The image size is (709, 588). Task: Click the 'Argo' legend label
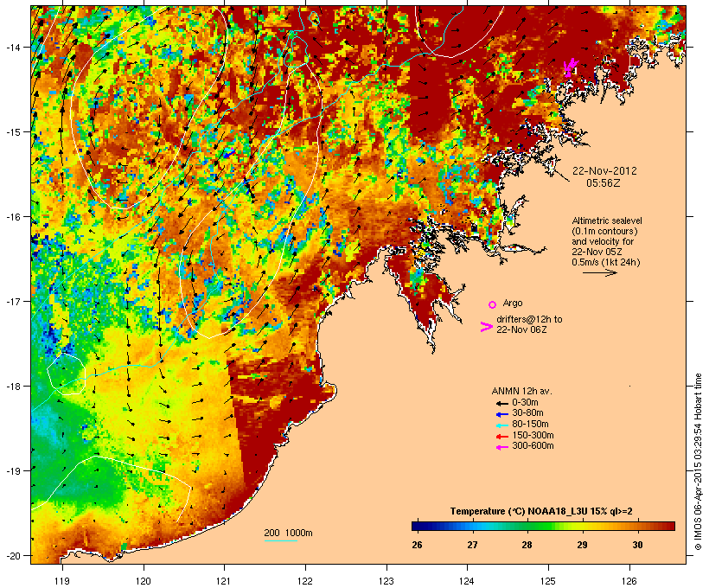(513, 303)
